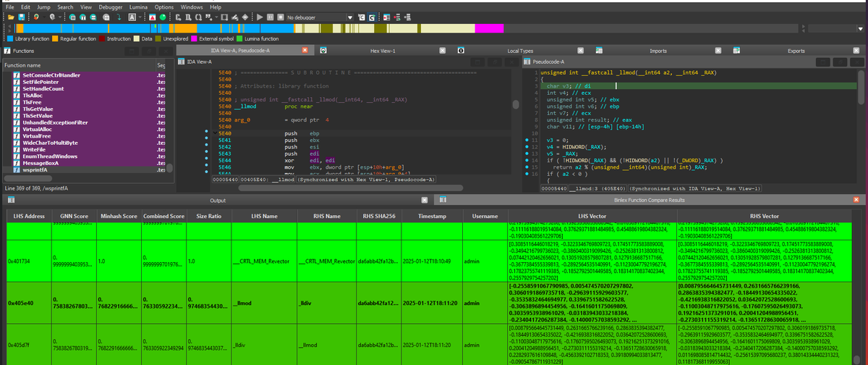The height and width of the screenshot is (365, 868).
Task: Pause the debugger process
Action: [271, 17]
